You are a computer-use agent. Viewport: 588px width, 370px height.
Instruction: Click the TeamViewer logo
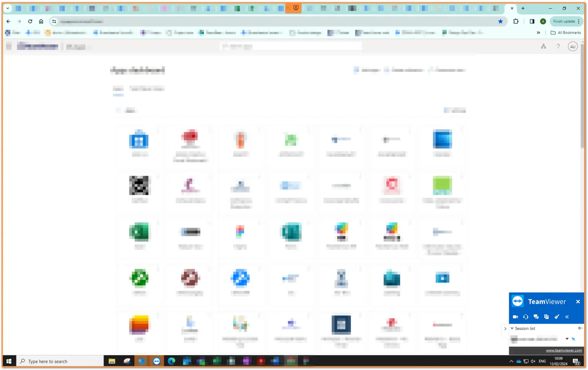pos(518,301)
